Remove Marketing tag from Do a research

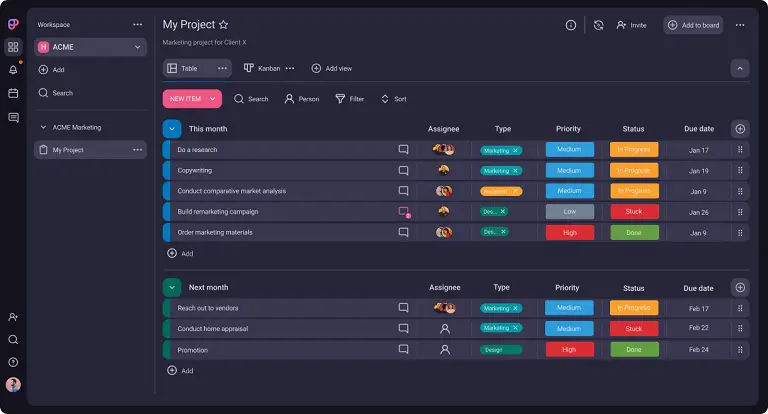(x=516, y=150)
